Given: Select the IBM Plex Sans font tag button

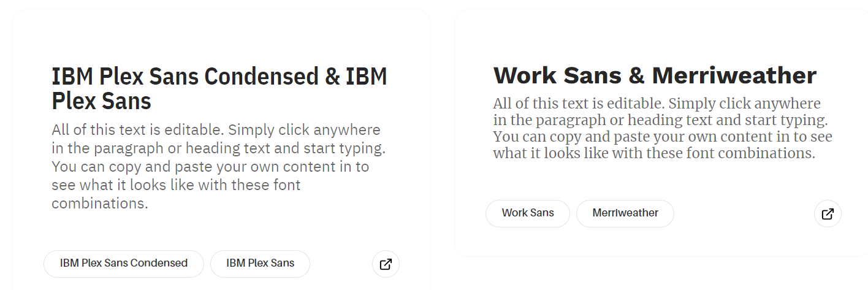Looking at the screenshot, I should tap(260, 264).
